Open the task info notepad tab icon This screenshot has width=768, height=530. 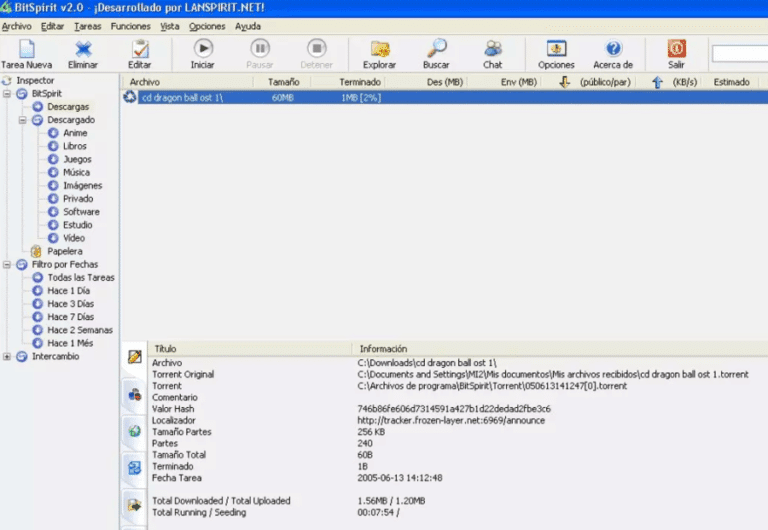(135, 357)
